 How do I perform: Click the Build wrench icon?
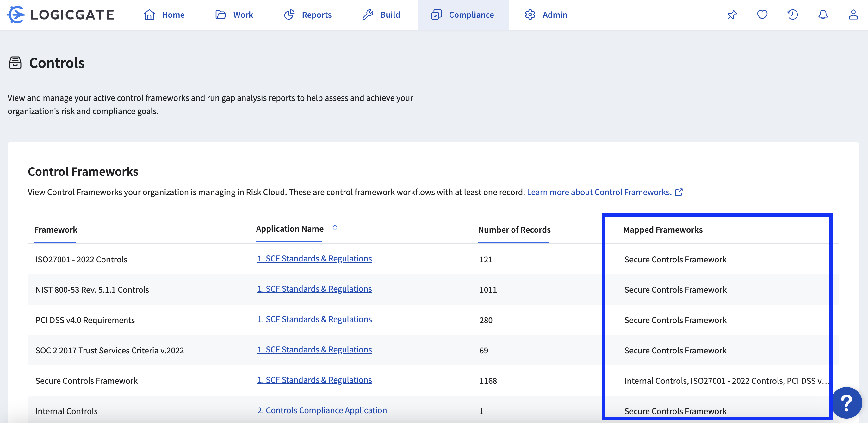click(x=368, y=15)
